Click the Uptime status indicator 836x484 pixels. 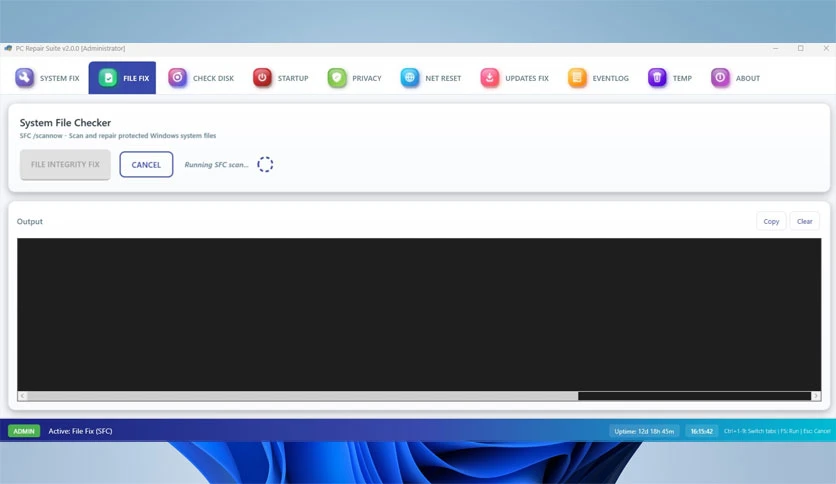pos(644,431)
